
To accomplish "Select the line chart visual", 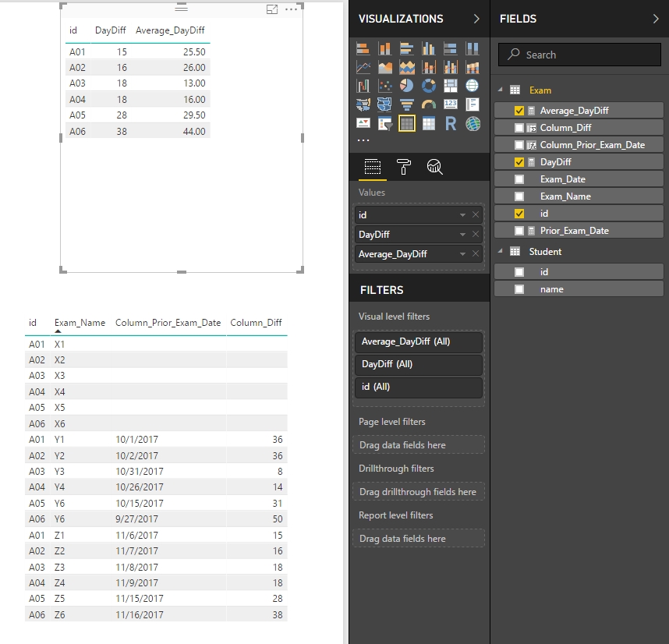I will (363, 67).
